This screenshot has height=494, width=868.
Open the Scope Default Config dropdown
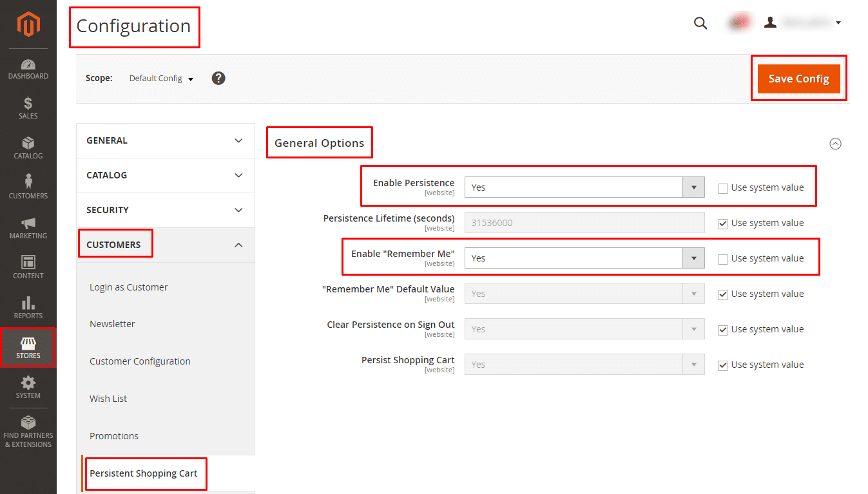[161, 79]
